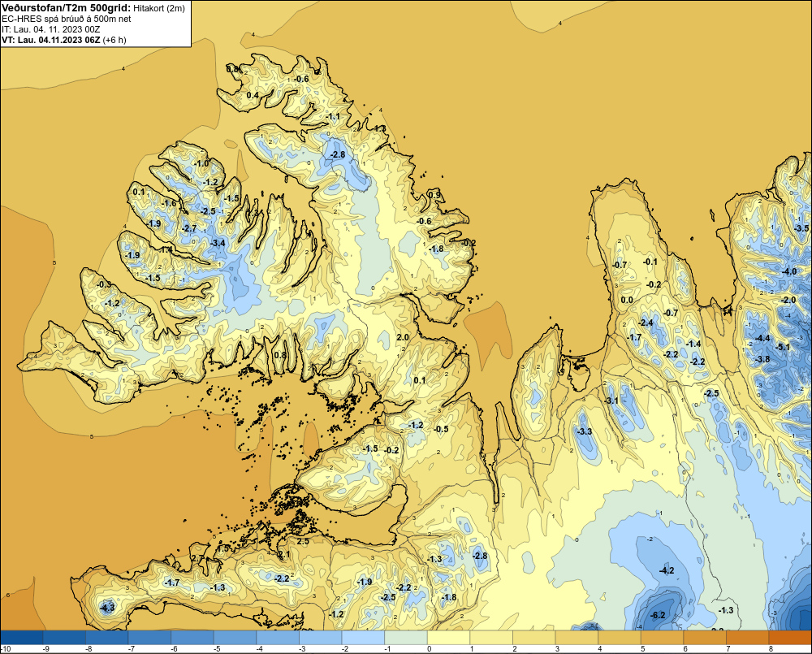
Task: Click the -3.1 temperature value on the map
Action: [611, 401]
